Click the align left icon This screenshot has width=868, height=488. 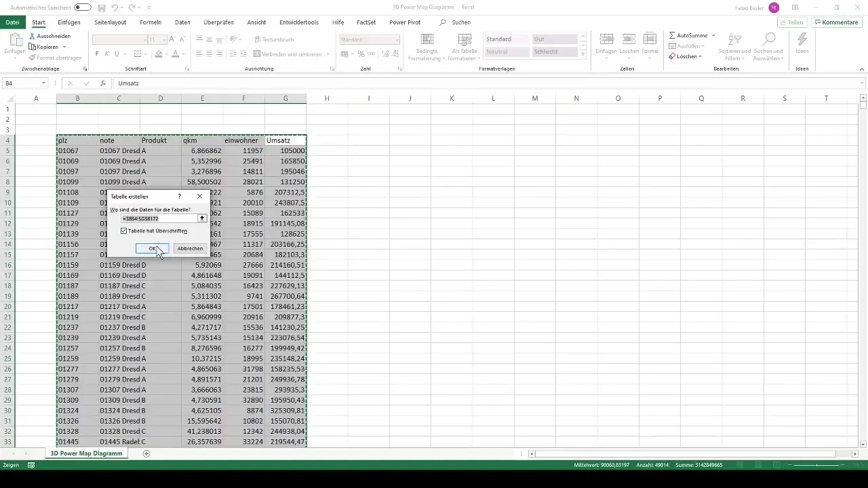click(x=199, y=54)
